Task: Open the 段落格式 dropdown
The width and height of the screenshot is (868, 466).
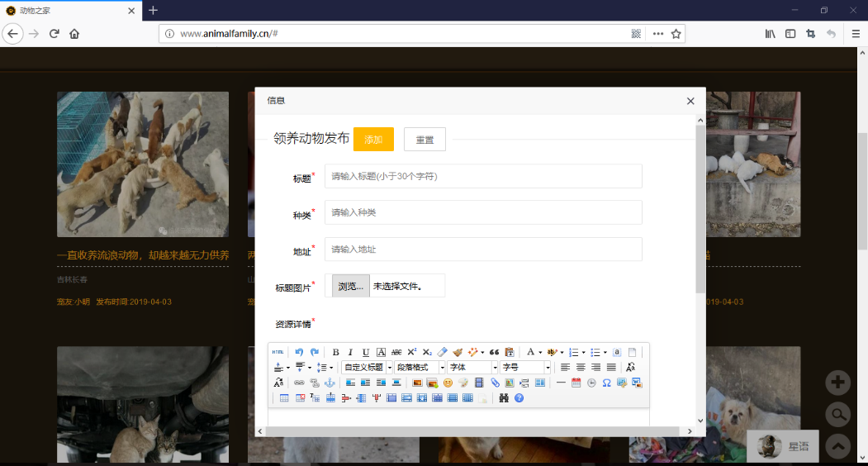Action: [420, 368]
